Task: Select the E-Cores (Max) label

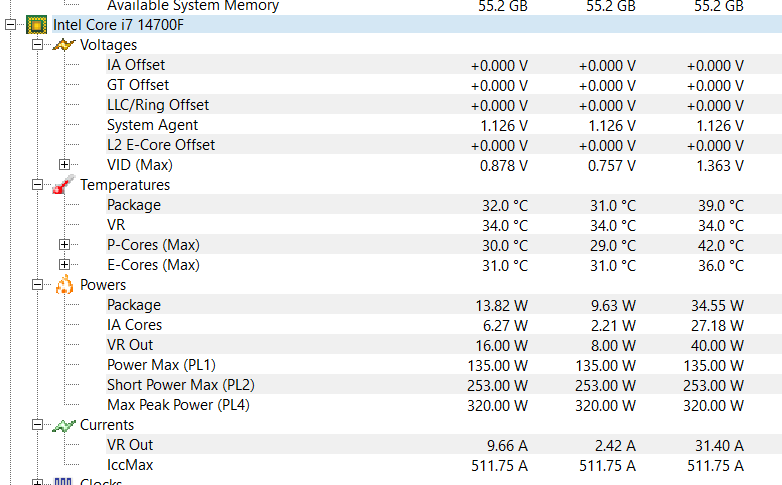Action: 153,265
